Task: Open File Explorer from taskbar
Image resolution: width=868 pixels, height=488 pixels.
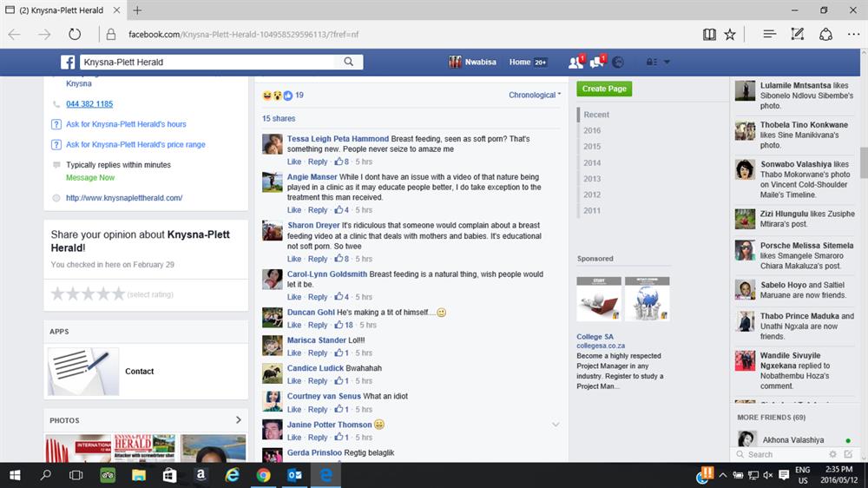Action: click(x=138, y=475)
